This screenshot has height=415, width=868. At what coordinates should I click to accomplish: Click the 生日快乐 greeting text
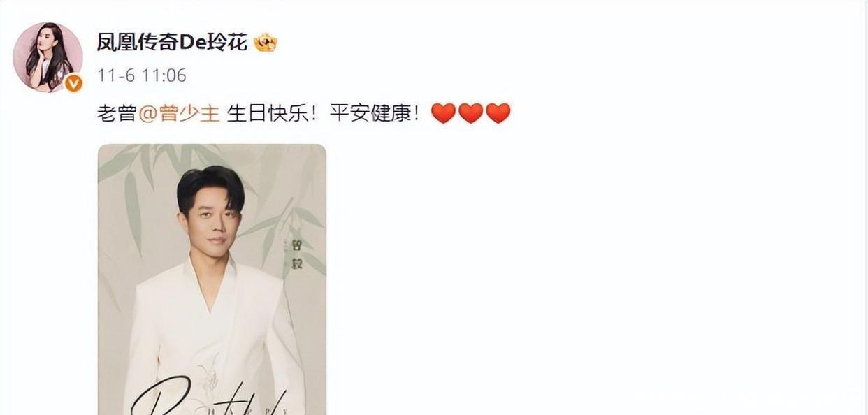pyautogui.click(x=267, y=113)
